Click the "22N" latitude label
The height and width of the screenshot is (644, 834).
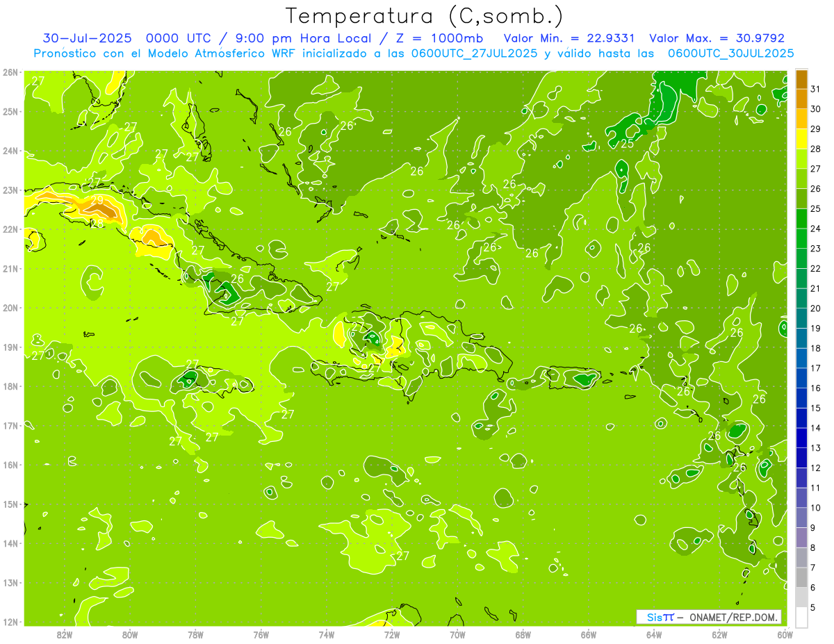coord(10,229)
